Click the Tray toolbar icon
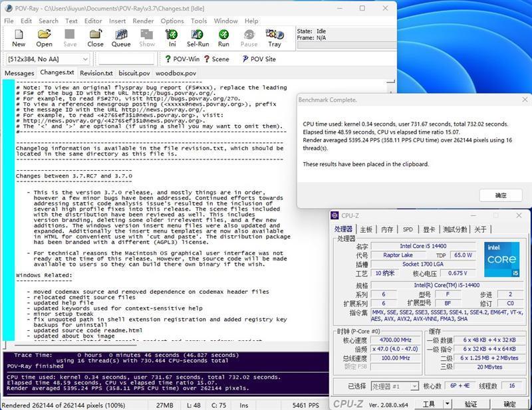Image resolution: width=532 pixels, height=410 pixels. (x=275, y=38)
